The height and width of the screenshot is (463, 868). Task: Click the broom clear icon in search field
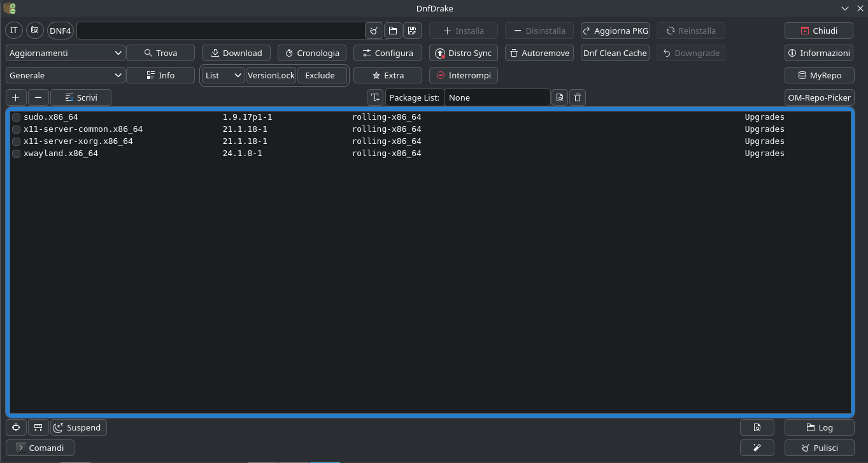[374, 31]
